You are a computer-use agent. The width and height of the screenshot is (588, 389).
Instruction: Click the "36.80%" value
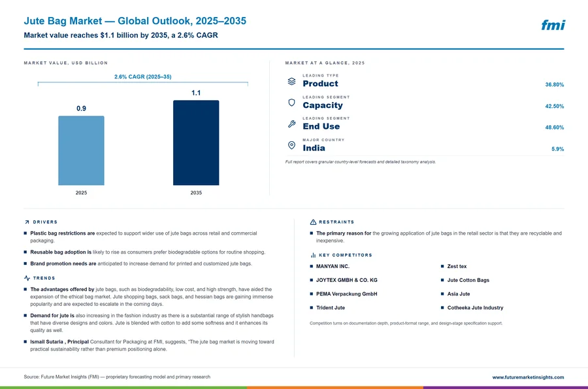554,85
